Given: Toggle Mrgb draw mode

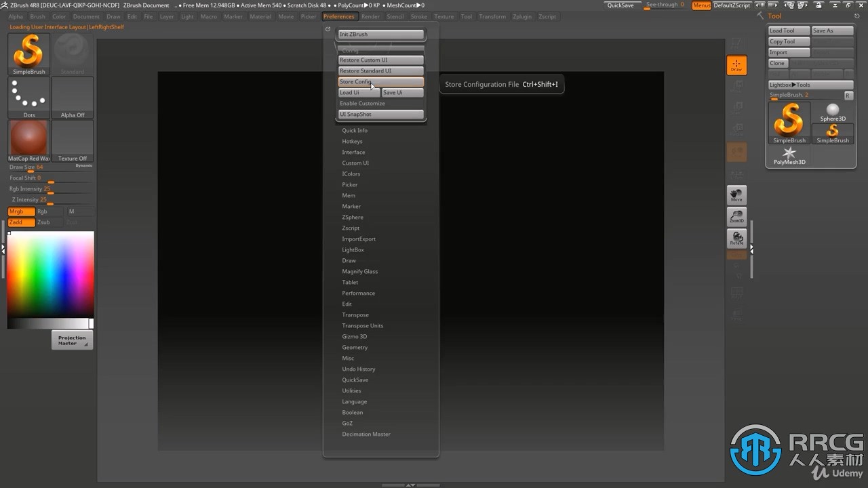Looking at the screenshot, I should point(21,211).
